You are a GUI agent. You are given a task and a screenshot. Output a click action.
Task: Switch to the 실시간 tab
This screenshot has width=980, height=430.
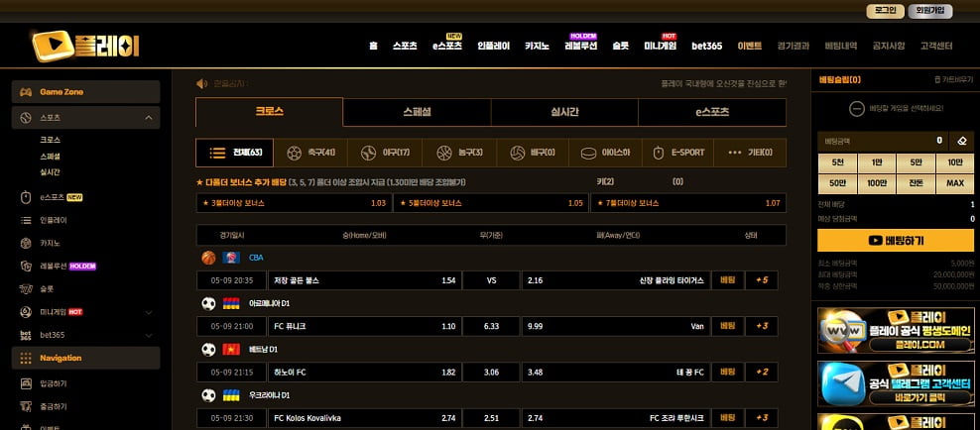pyautogui.click(x=564, y=112)
